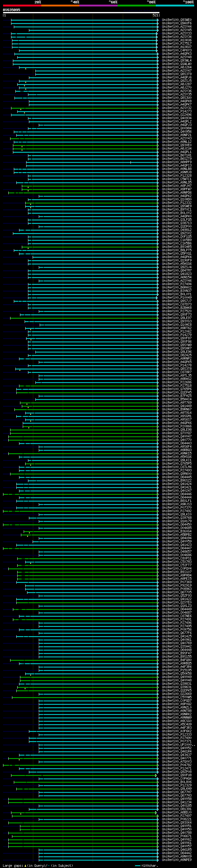Select hit UniRef100_Q5PYQ1
This screenshot has height=868, width=197.
point(177,253)
